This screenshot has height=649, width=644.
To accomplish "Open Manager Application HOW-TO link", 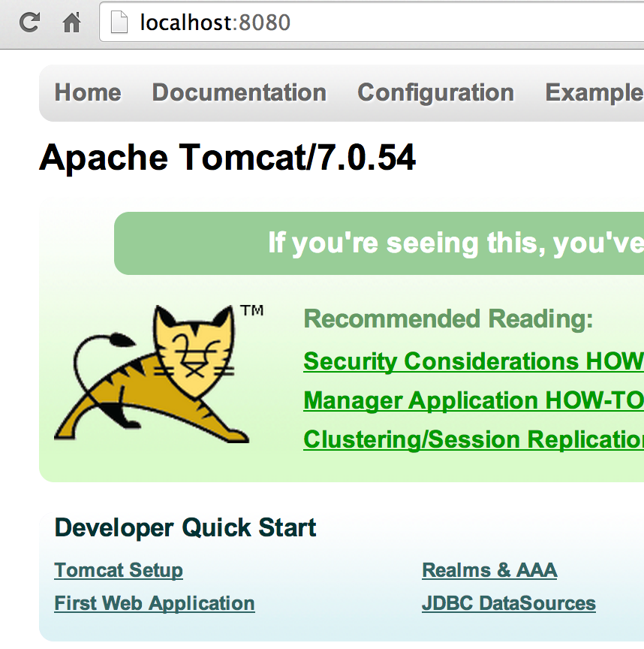I will [473, 400].
